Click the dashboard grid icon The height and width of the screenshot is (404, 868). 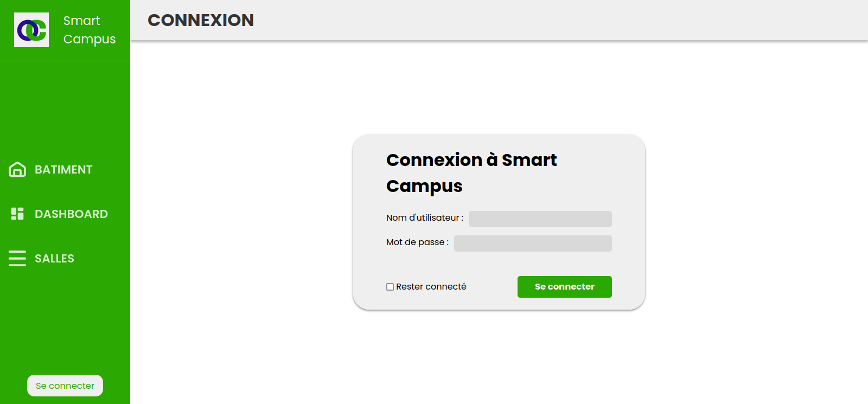(17, 214)
